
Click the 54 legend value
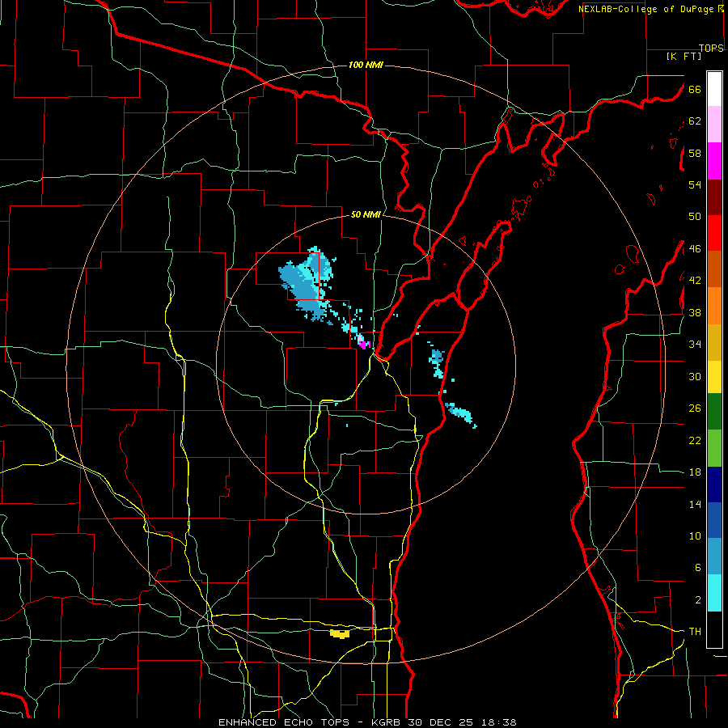pos(695,184)
